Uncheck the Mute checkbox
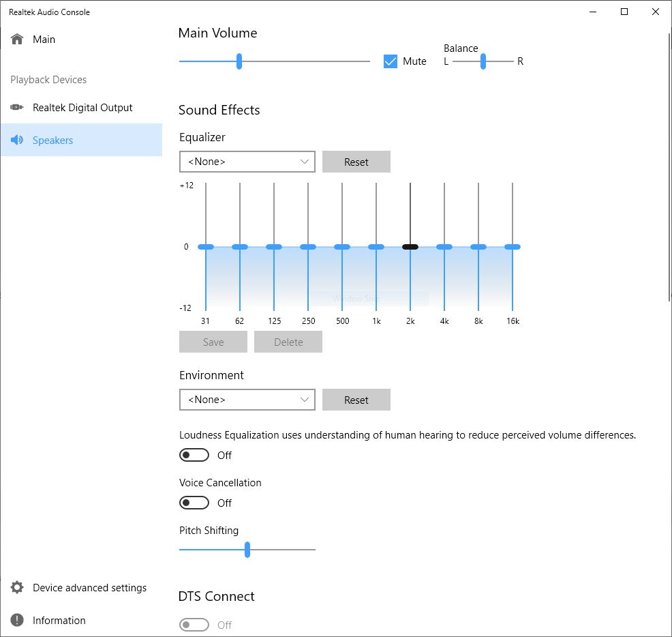The image size is (672, 637). point(391,61)
